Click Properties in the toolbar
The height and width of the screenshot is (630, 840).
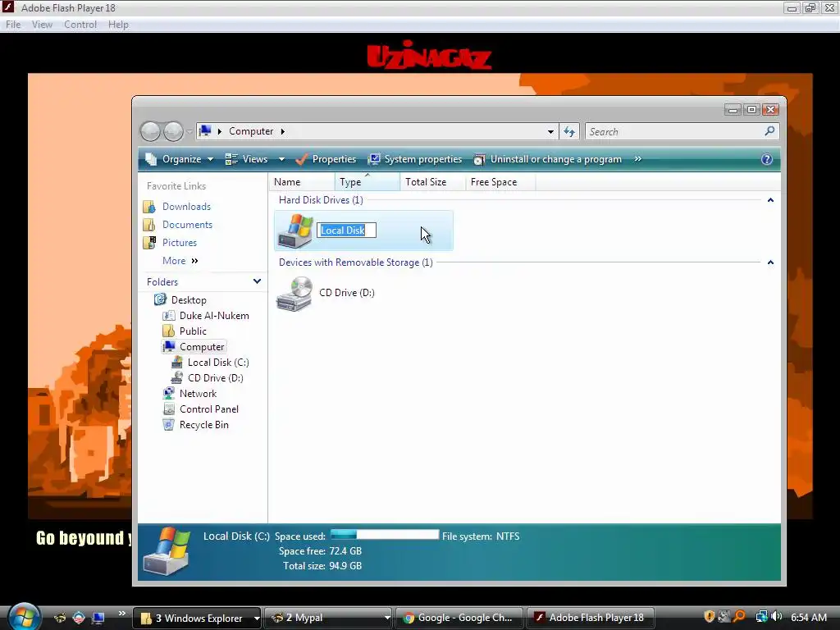click(326, 159)
